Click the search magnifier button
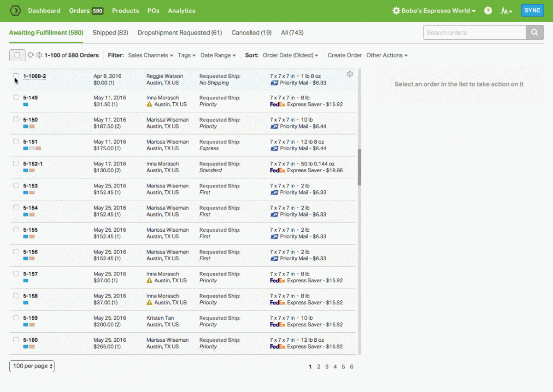Viewport: 553px width, 392px height. click(x=534, y=33)
